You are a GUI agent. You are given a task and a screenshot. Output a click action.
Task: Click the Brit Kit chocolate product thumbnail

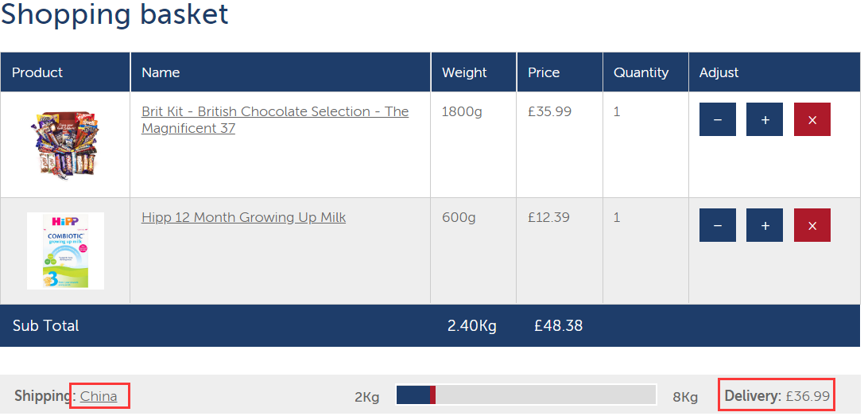tap(65, 145)
